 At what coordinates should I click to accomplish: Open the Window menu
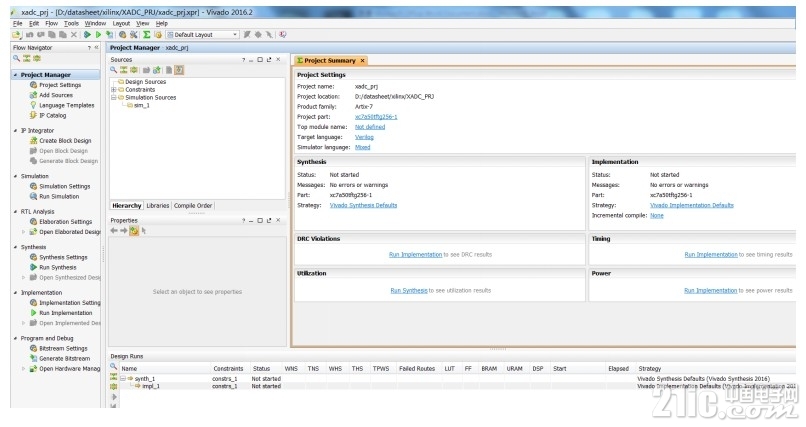point(95,23)
